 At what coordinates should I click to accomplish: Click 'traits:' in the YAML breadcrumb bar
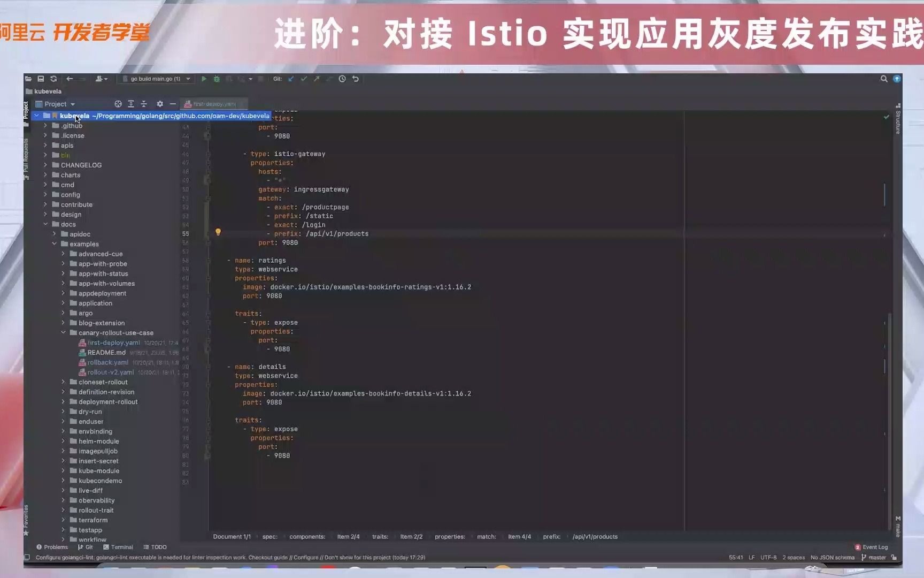[x=380, y=536]
